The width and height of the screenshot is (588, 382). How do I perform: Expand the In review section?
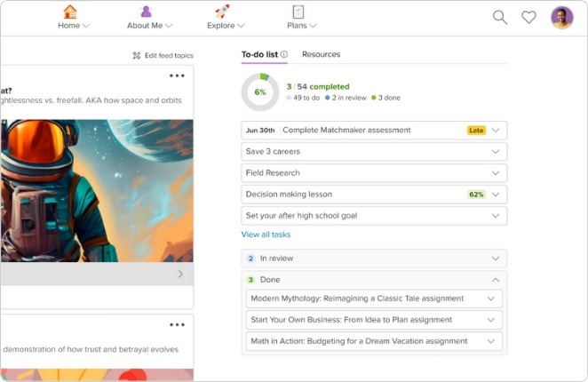496,259
